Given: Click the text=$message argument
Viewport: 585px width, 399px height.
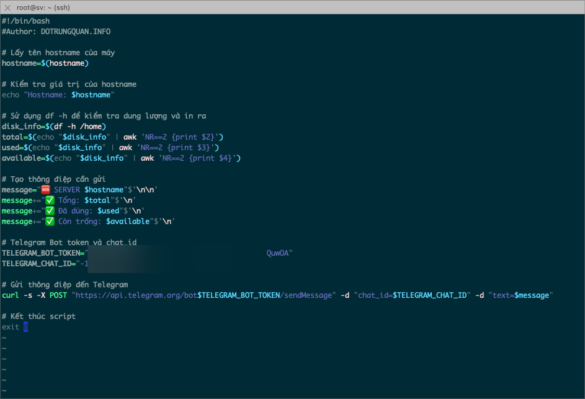Looking at the screenshot, I should (521, 295).
